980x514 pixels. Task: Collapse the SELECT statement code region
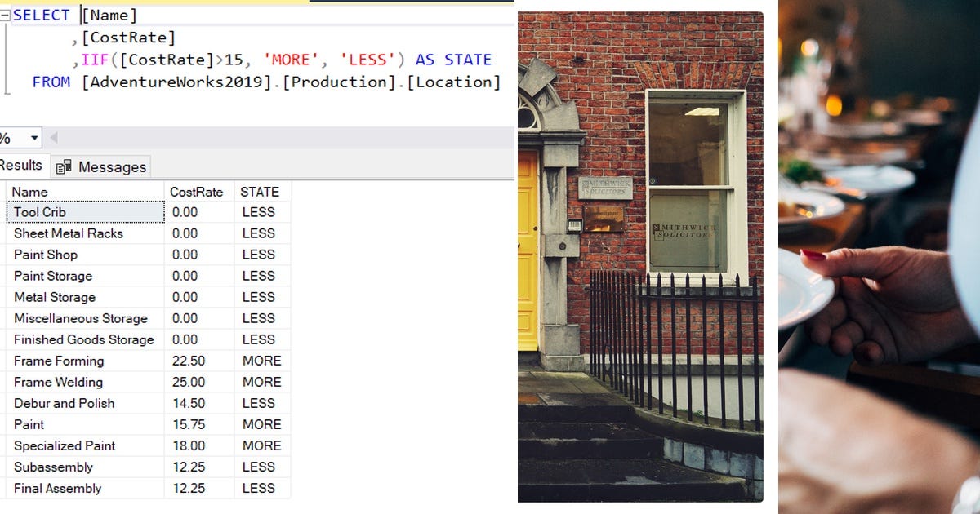point(3,14)
